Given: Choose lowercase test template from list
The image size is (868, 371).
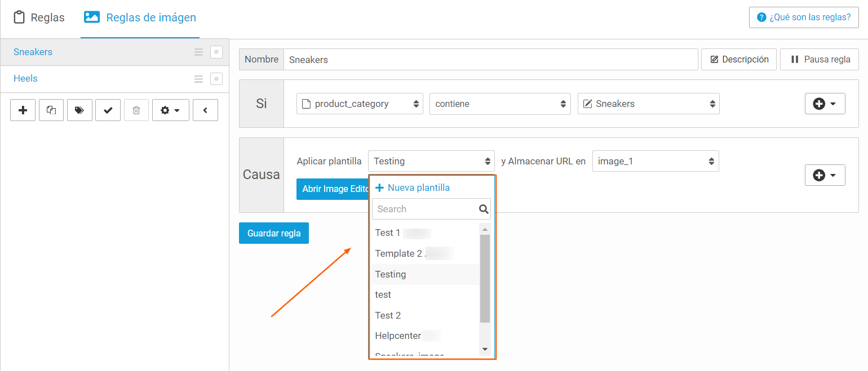Looking at the screenshot, I should pos(426,294).
